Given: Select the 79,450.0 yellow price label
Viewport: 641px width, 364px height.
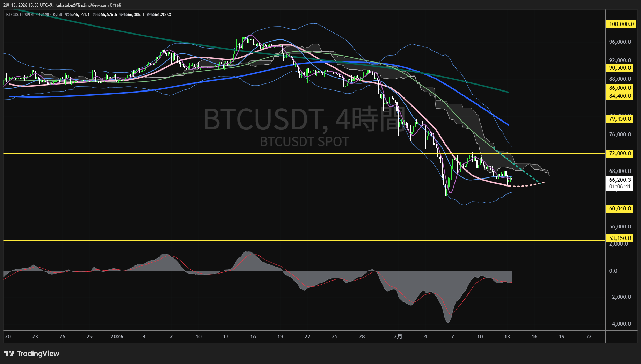Looking at the screenshot, I should (619, 119).
